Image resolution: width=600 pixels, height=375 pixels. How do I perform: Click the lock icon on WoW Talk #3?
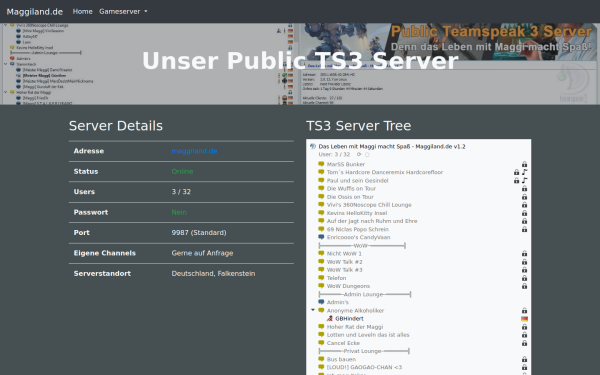(x=524, y=270)
